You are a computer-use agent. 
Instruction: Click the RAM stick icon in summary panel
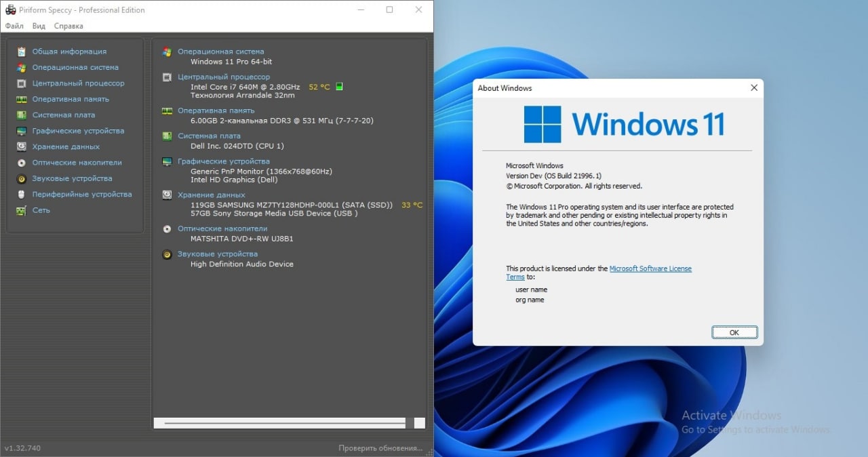pyautogui.click(x=167, y=111)
